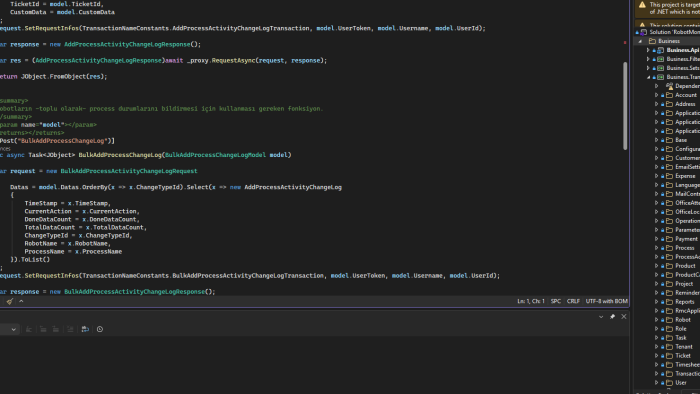This screenshot has height=394, width=700.
Task: Click the Business.Api project icon
Action: 660,50
